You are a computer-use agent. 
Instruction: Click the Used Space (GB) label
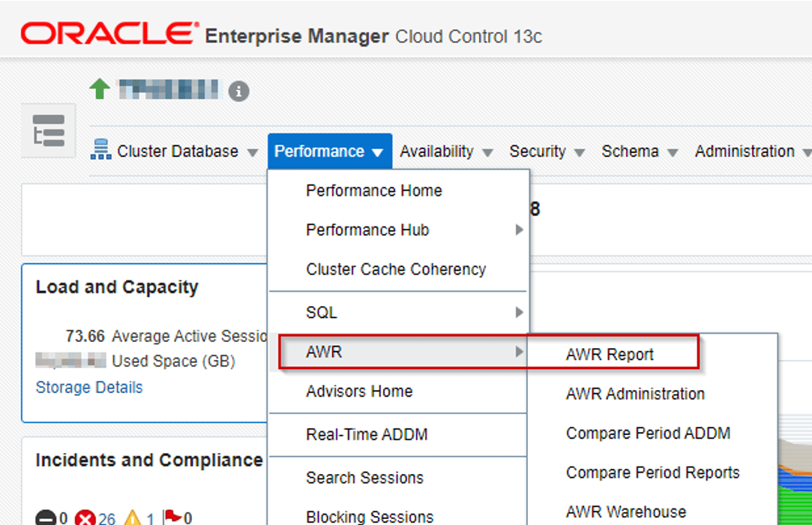(173, 361)
